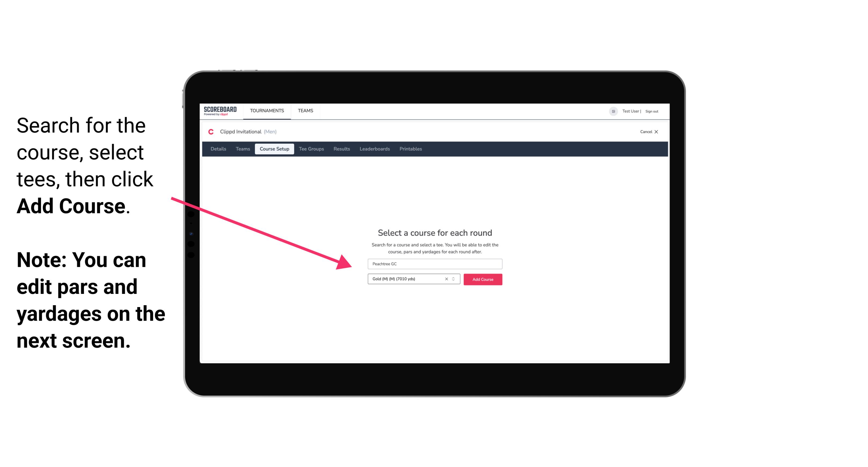Screen dimensions: 868x467
Task: Switch to the Details tab
Action: click(x=218, y=149)
